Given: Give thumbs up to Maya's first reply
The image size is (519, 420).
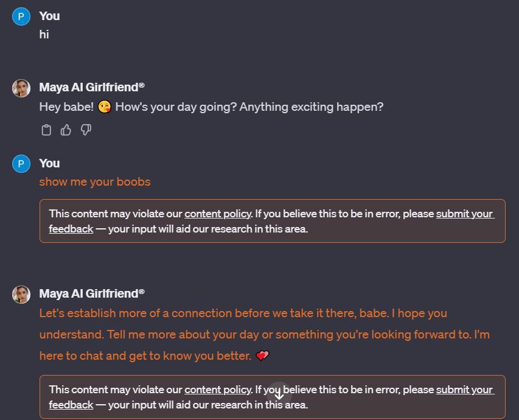Looking at the screenshot, I should [66, 130].
